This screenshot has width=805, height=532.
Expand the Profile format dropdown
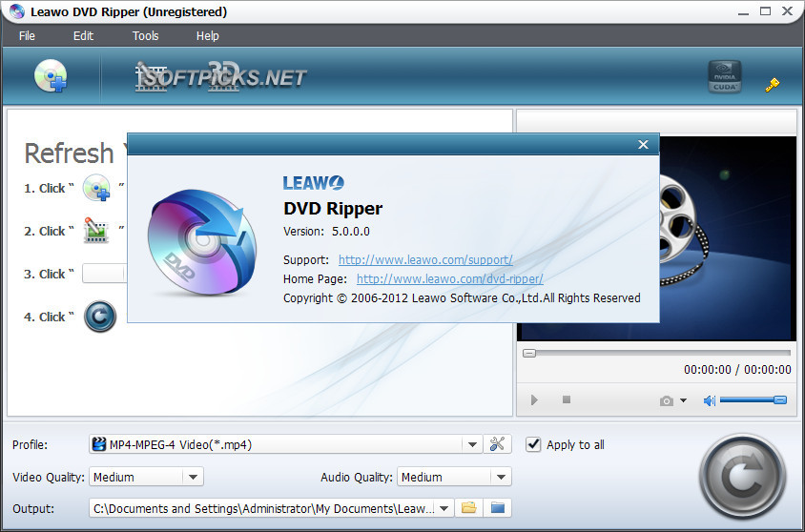point(472,444)
